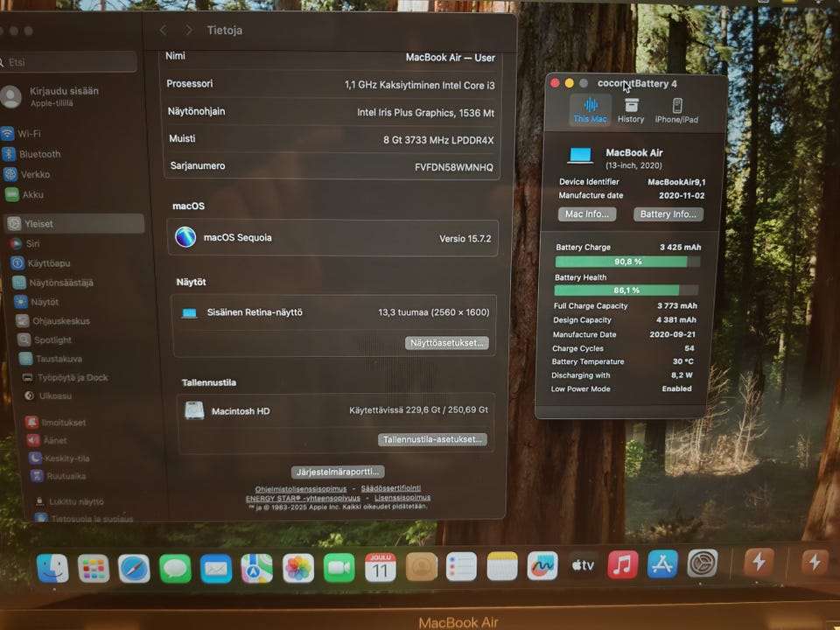Click serial number FVFDN58WMNHQ
Viewport: 840px width, 630px height.
pos(454,167)
